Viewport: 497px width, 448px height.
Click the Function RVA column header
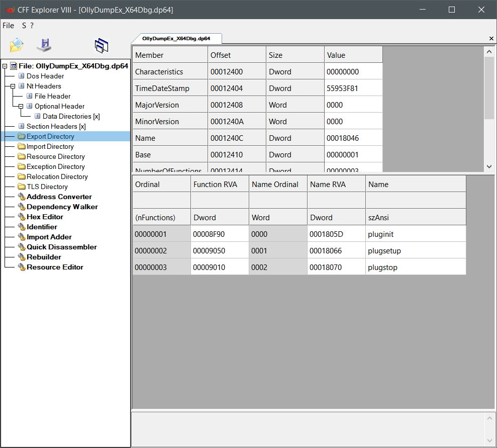(x=220, y=185)
